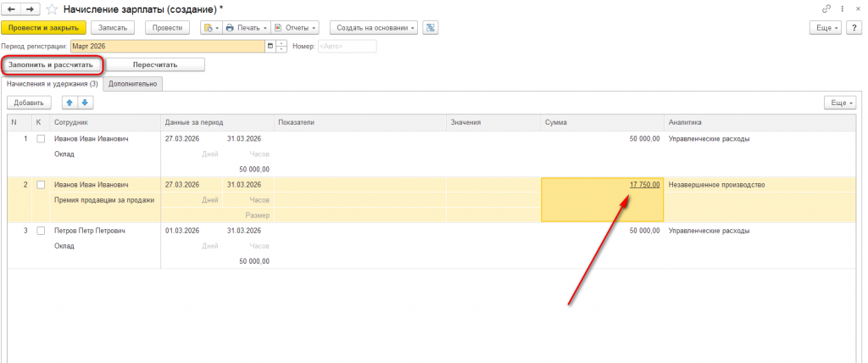Image resolution: width=868 pixels, height=363 pixels.
Task: Get link to document icon
Action: [x=826, y=9]
